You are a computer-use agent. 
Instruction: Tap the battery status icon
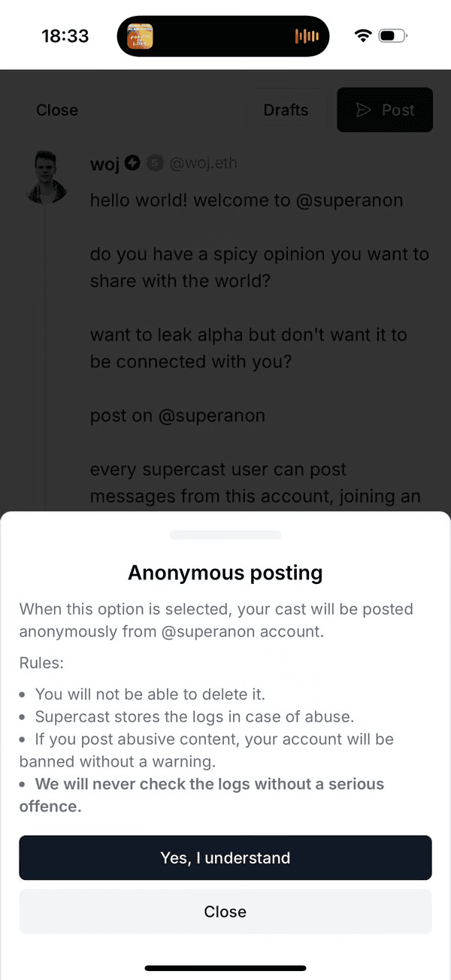coord(392,35)
